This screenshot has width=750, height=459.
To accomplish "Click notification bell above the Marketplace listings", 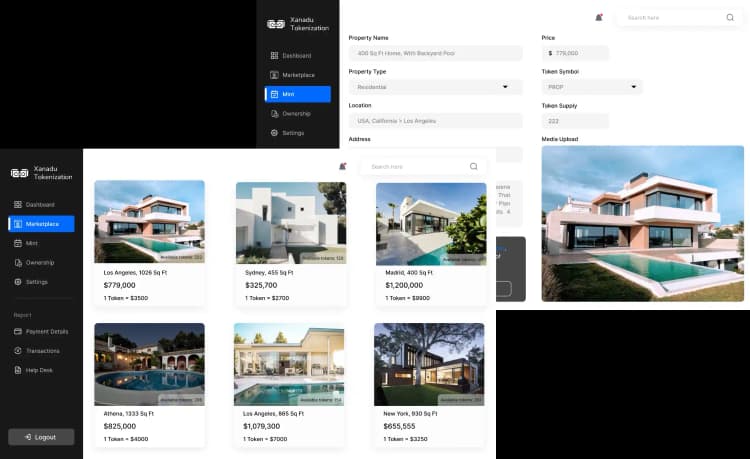I will [x=342, y=166].
